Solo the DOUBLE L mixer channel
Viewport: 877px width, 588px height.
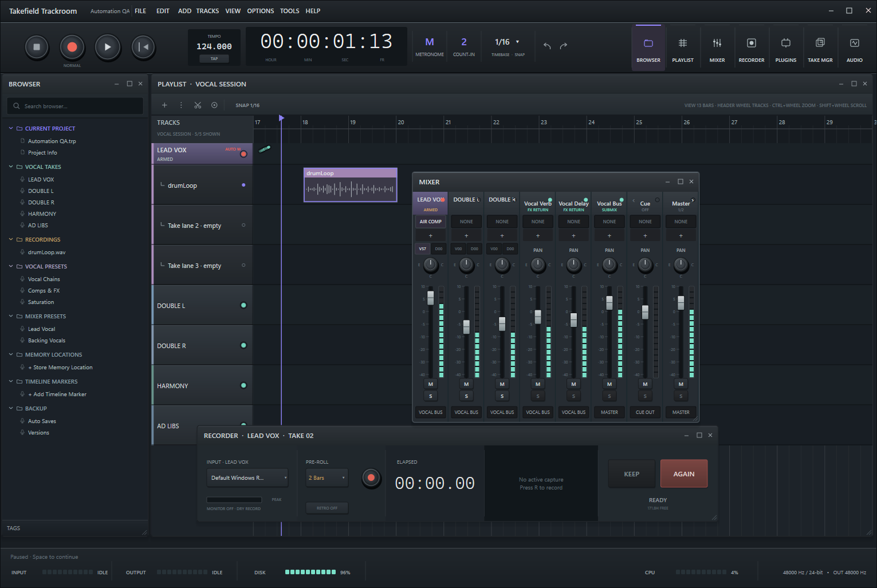[466, 396]
